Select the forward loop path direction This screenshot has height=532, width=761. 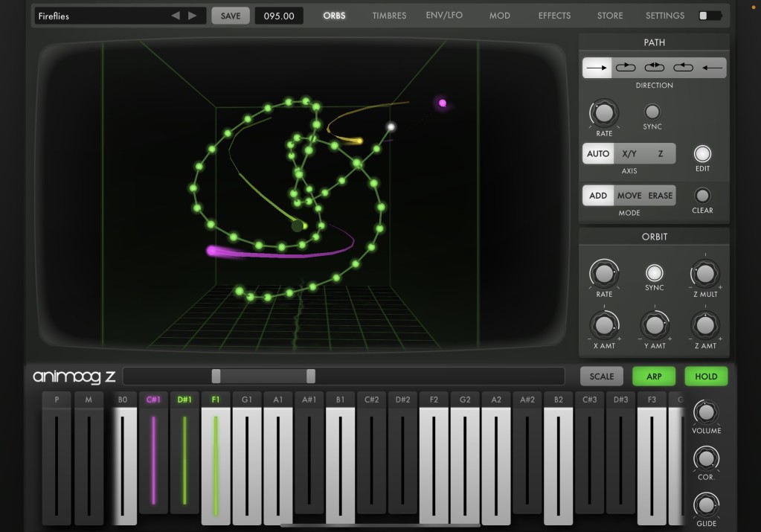pyautogui.click(x=626, y=68)
